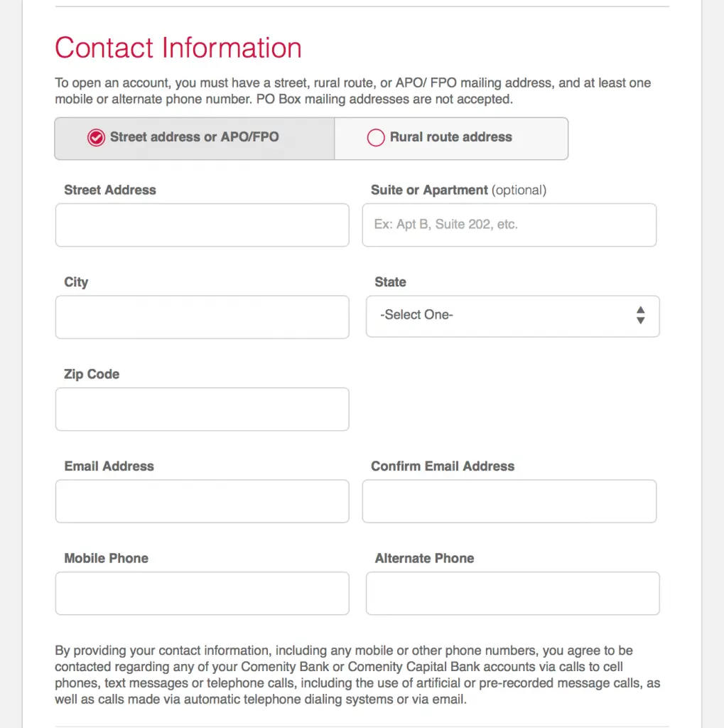This screenshot has height=728, width=724.
Task: Click into the City text box
Action: 202,317
